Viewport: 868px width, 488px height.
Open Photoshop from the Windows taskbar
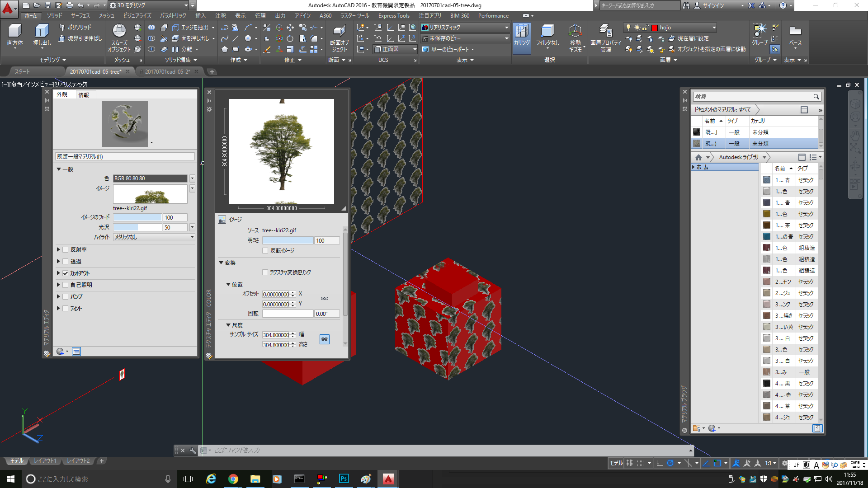[344, 479]
